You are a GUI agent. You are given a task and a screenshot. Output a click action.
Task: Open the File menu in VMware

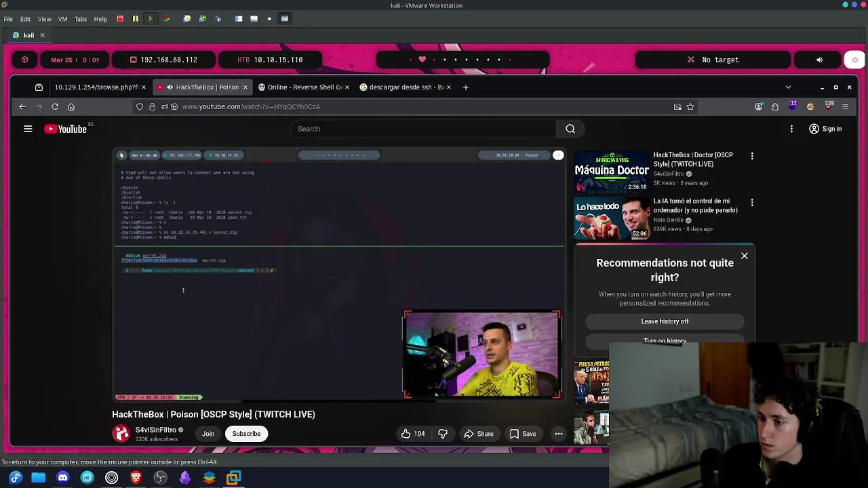coord(8,19)
